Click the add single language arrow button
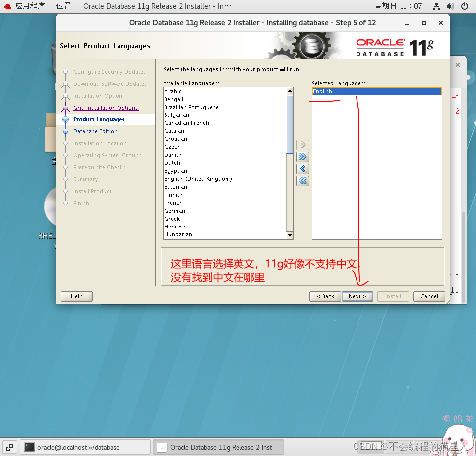The height and width of the screenshot is (456, 476). tap(302, 145)
